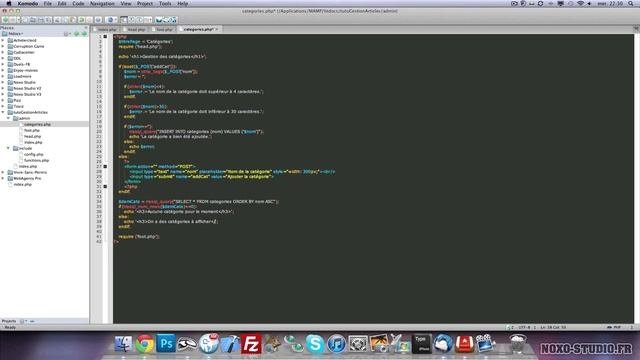Open the Help menu
640x360 pixels.
(x=182, y=3)
